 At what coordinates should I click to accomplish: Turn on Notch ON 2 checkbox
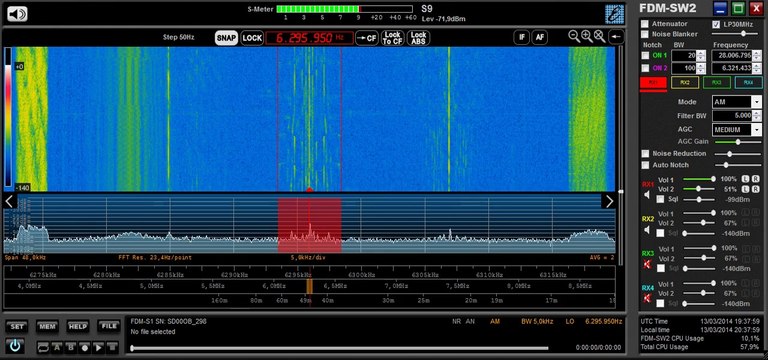tap(645, 68)
